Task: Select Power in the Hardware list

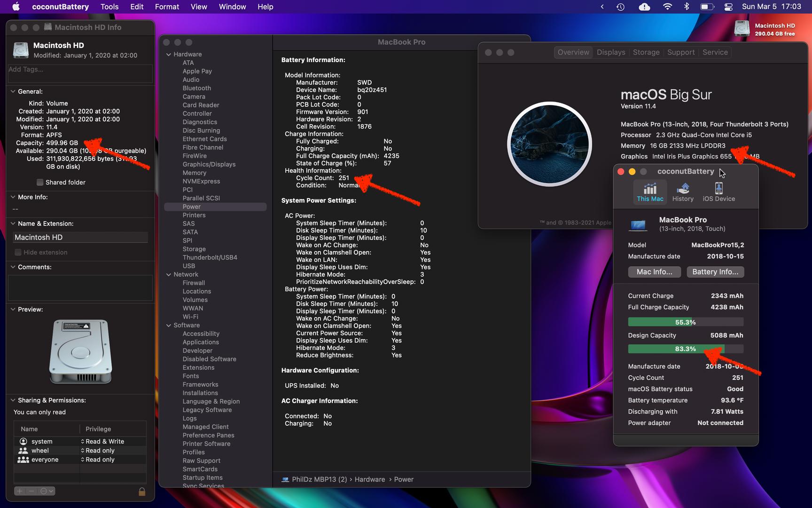Action: [215, 207]
